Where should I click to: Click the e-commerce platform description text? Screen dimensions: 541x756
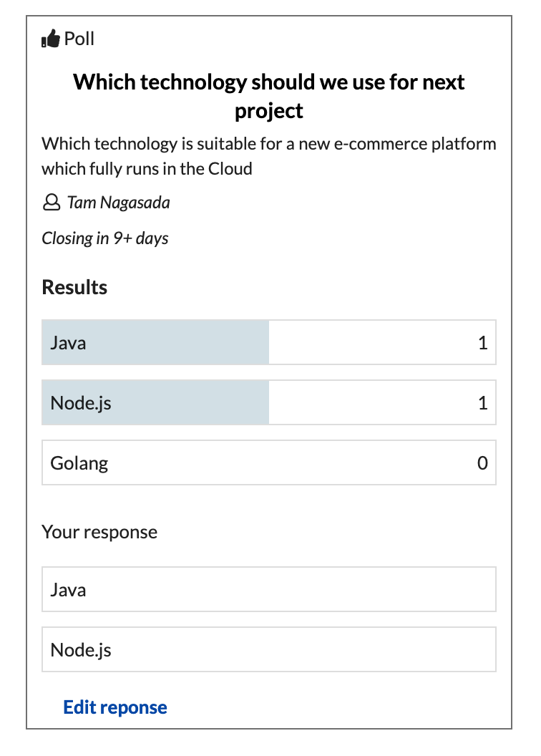(269, 156)
